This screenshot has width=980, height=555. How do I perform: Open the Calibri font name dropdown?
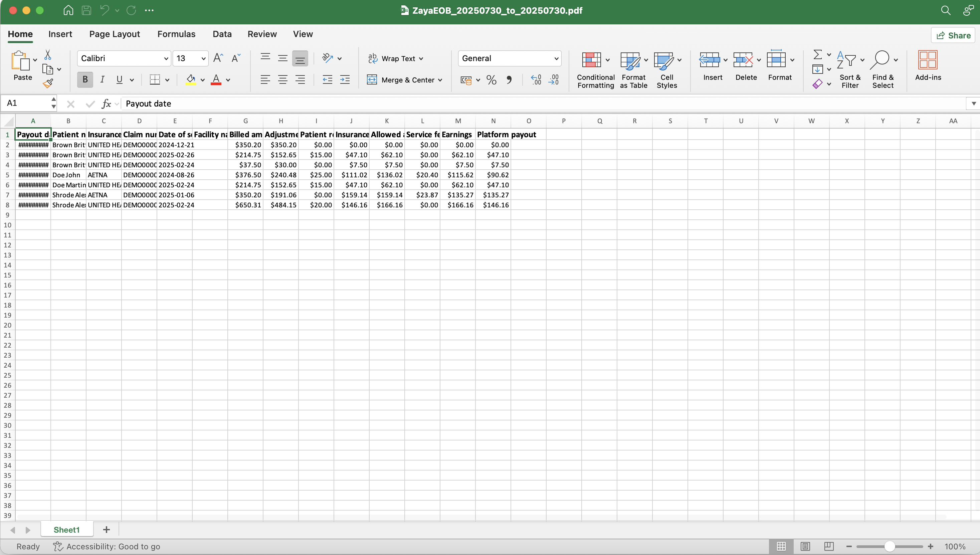(x=166, y=59)
